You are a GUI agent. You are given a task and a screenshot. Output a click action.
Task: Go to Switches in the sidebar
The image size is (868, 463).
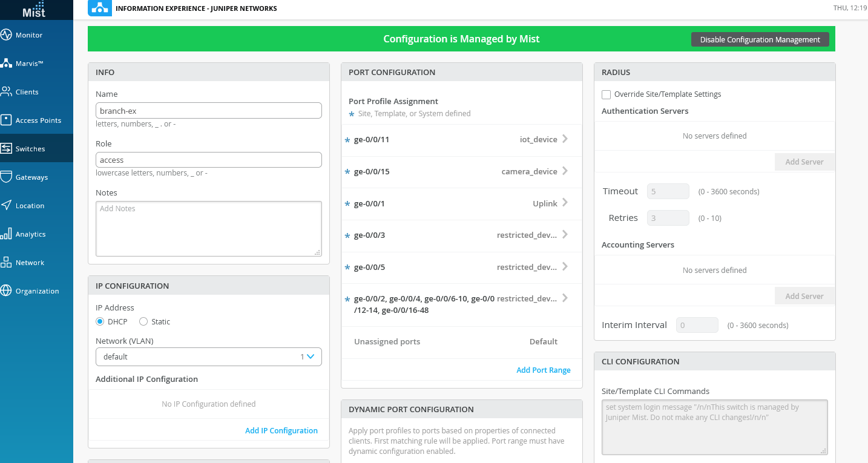[x=30, y=149]
